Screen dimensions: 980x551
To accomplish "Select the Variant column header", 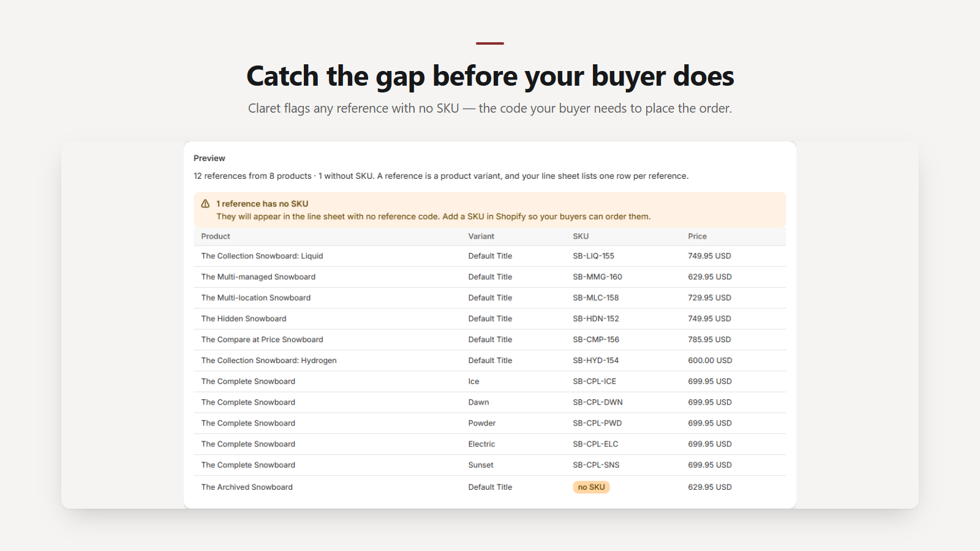I will [481, 236].
